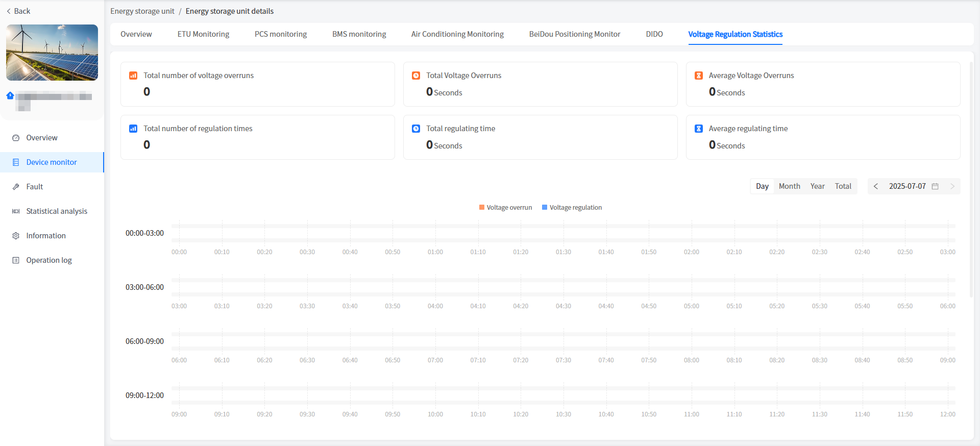Click the Information gear icon
980x446 pixels.
pyautogui.click(x=16, y=236)
